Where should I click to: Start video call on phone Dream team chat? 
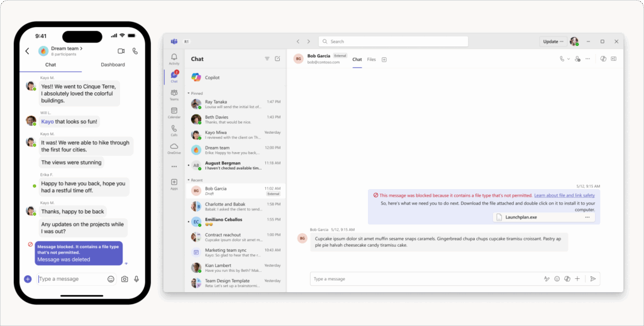[x=121, y=51]
